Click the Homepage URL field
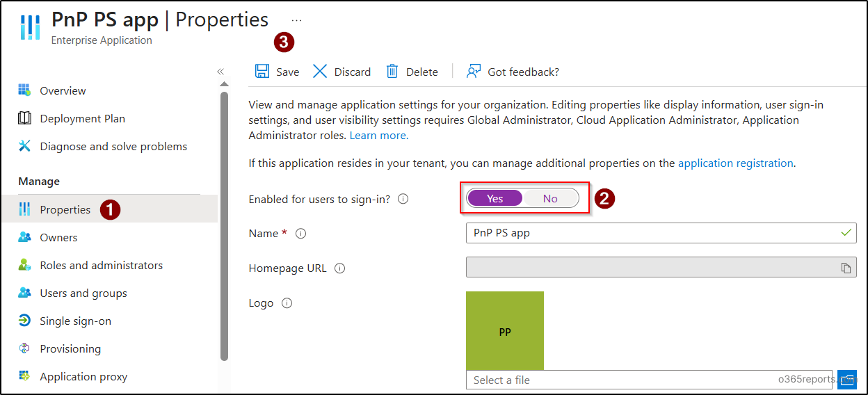868x395 pixels. (x=661, y=268)
